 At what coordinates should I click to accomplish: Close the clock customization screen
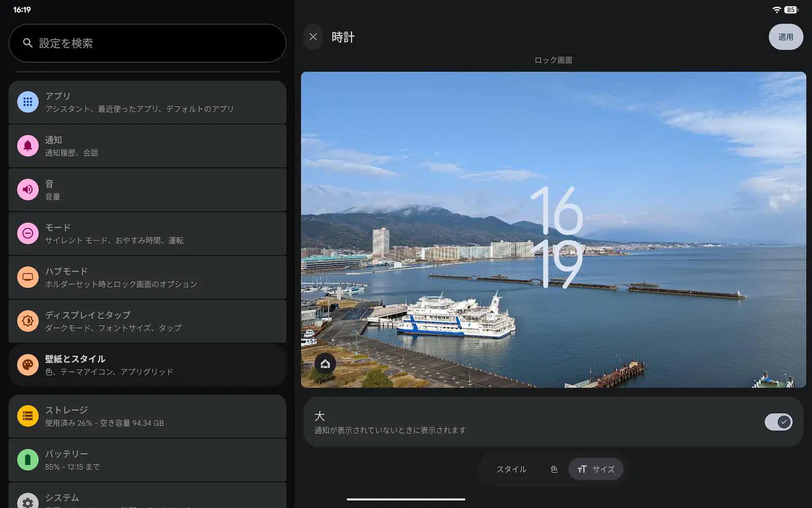[x=313, y=37]
